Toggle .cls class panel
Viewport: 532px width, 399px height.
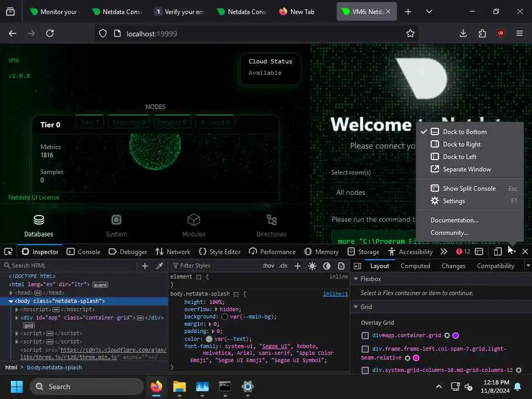(283, 265)
